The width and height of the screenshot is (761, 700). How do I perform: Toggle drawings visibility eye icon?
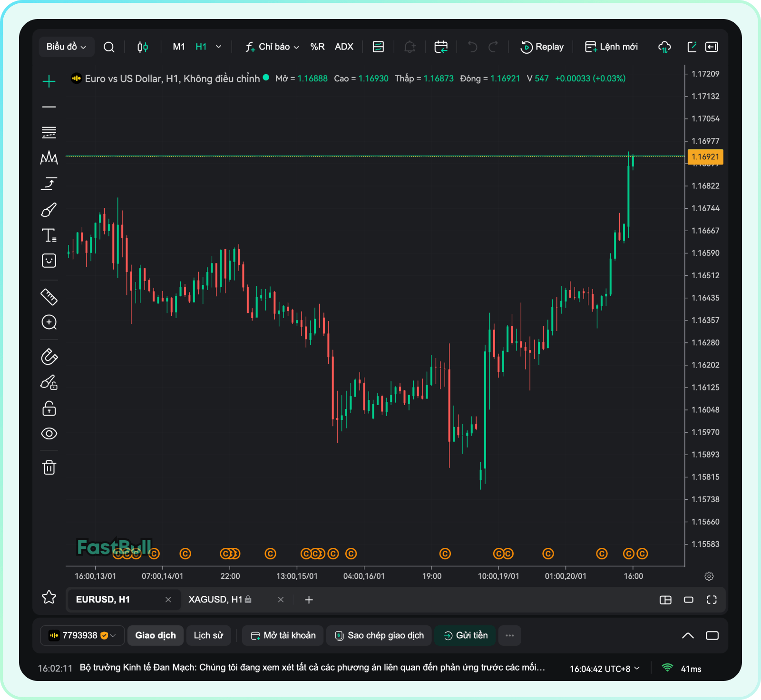coord(49,434)
